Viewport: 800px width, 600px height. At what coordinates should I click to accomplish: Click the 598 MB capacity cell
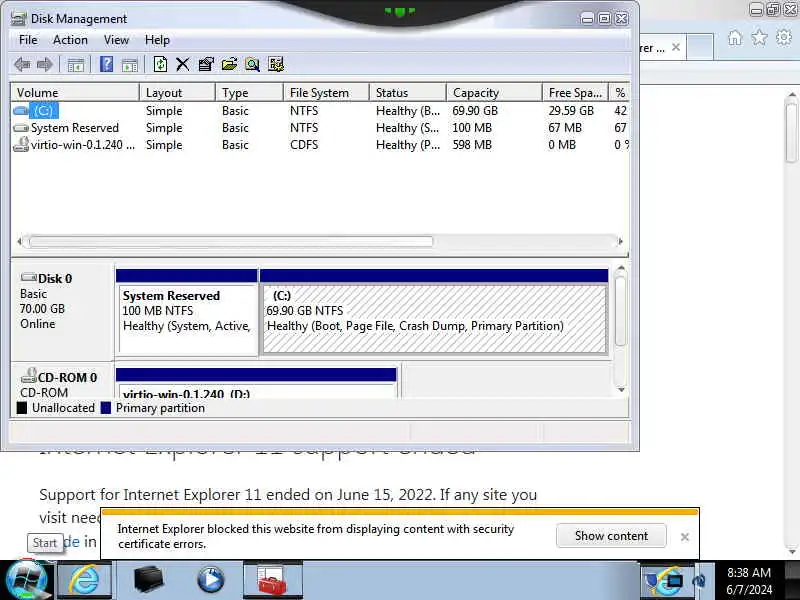click(472, 145)
